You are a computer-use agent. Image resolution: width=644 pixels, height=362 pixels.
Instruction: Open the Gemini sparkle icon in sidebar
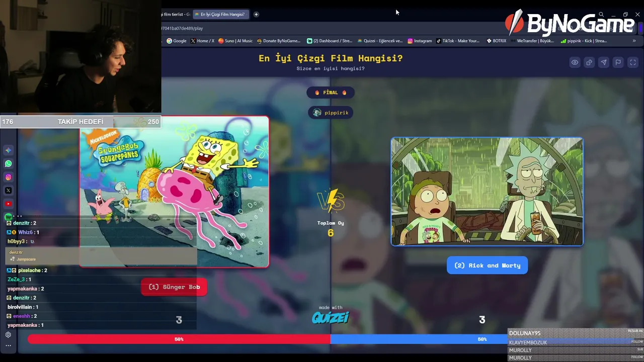(x=9, y=150)
